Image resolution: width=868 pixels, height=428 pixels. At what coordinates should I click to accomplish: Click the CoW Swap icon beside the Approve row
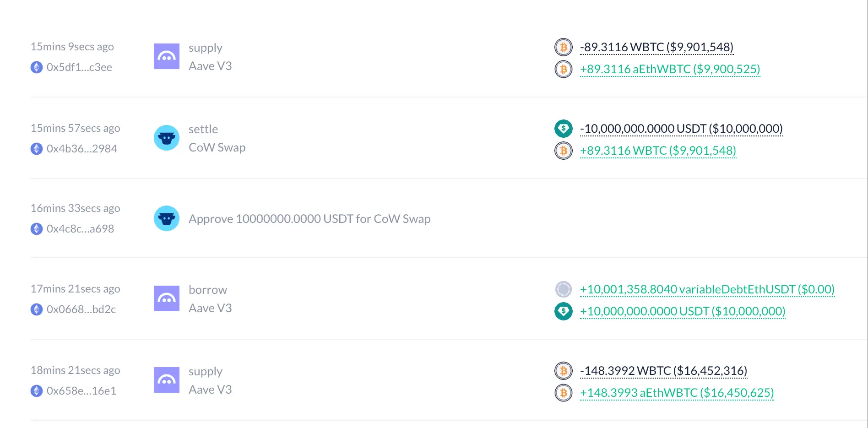[x=166, y=218]
